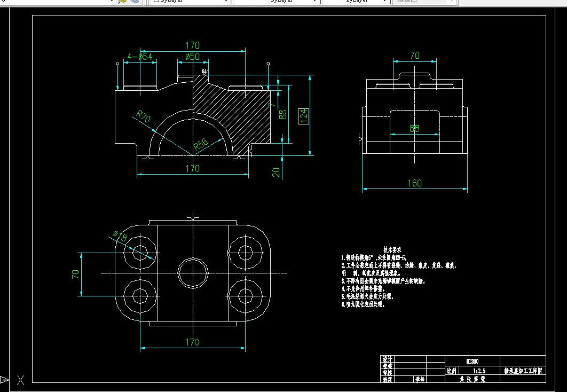This screenshot has width=567, height=392.
Task: Select technical requirement line starting with 5.
Action: 367,296
